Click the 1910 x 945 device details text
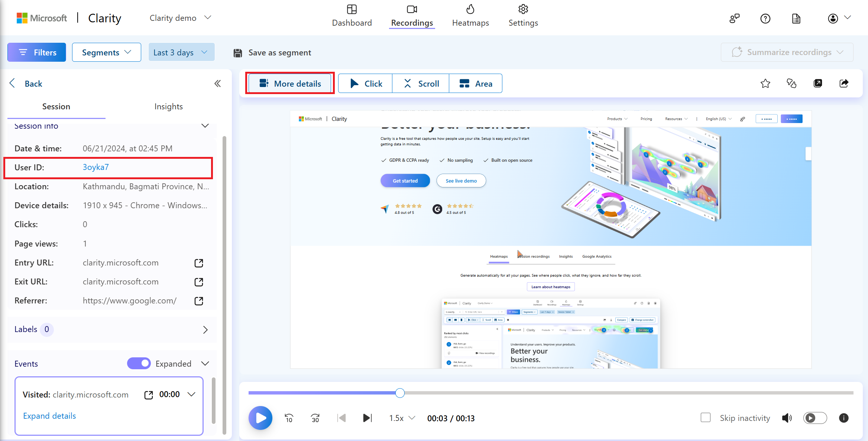Image resolution: width=868 pixels, height=441 pixels. (145, 205)
